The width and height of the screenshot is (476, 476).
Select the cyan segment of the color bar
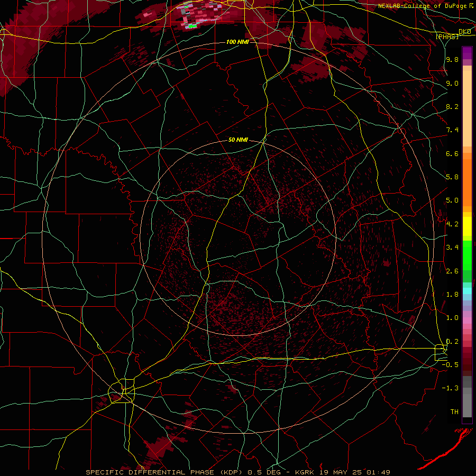click(467, 291)
